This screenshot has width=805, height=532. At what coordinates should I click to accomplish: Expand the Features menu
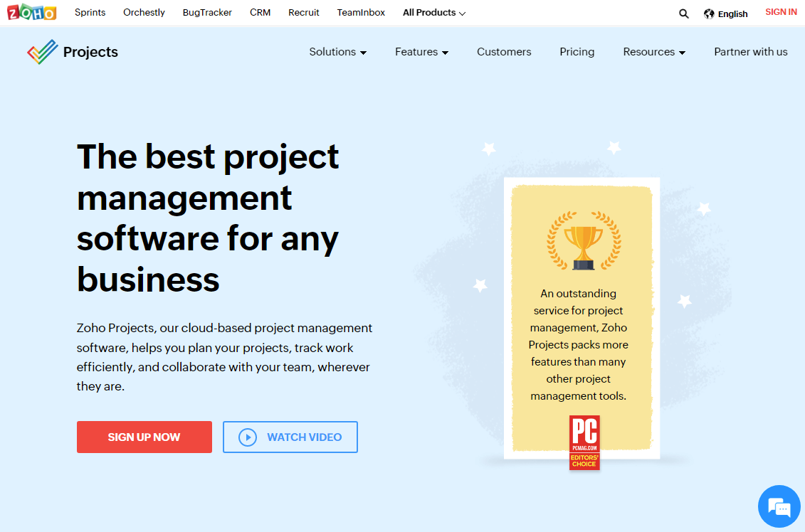(421, 52)
